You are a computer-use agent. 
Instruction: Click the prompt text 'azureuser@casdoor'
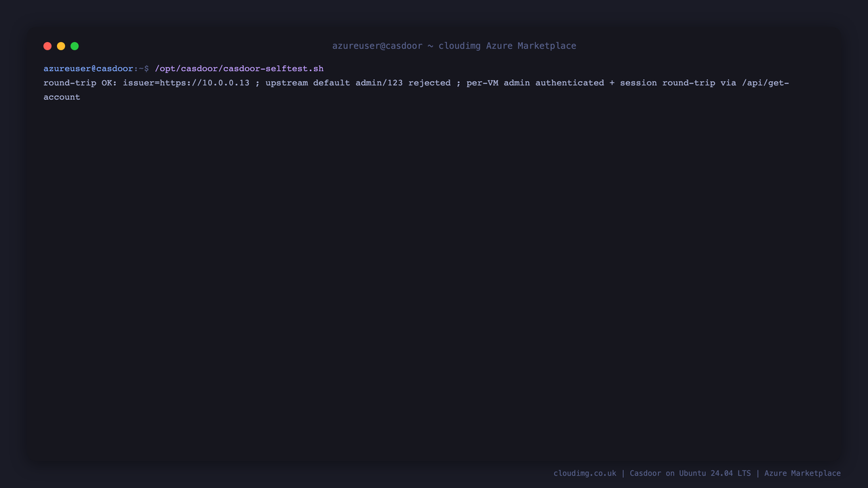pyautogui.click(x=89, y=68)
